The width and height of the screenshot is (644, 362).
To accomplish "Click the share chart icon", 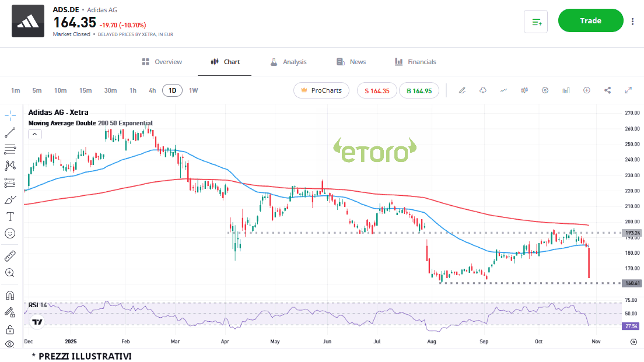I will (607, 90).
